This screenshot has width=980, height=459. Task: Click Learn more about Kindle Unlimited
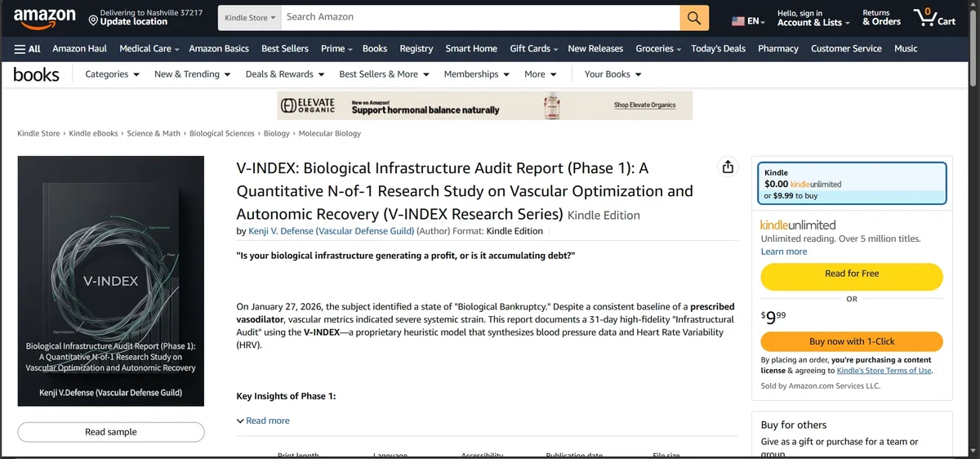click(x=784, y=252)
